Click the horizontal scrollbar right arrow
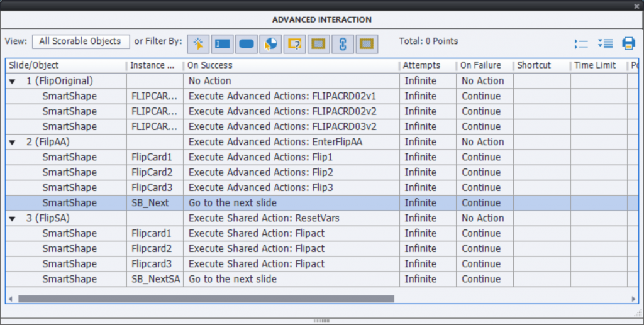This screenshot has height=325, width=644. [x=634, y=299]
